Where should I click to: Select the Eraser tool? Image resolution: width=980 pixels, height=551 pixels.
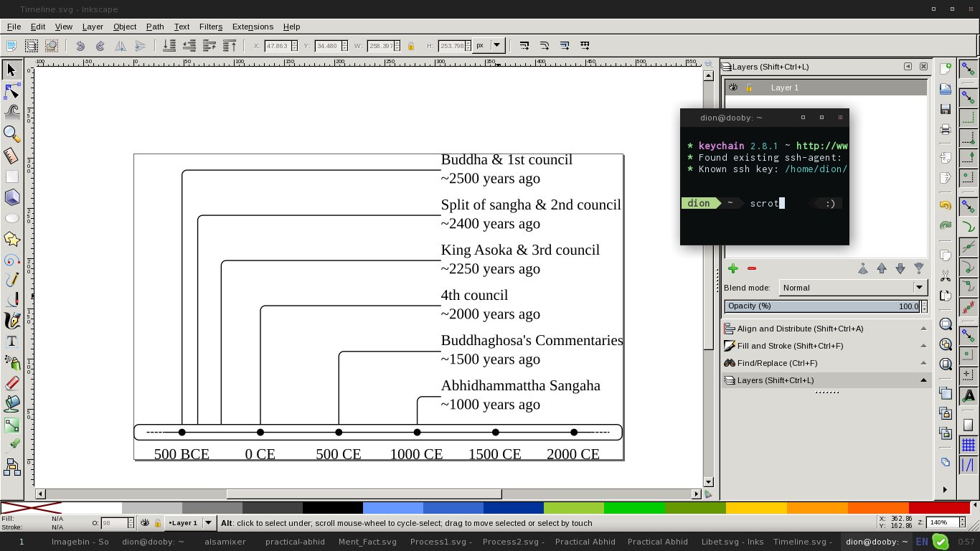click(x=11, y=383)
